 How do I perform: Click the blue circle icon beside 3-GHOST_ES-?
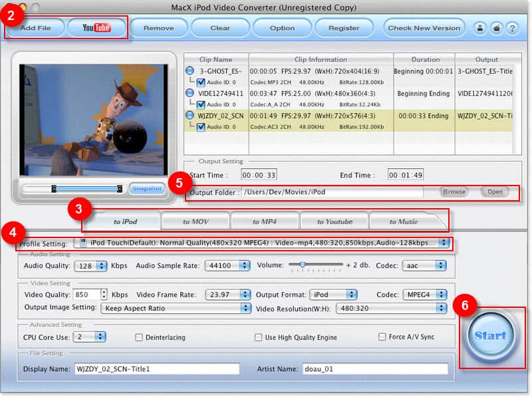point(190,70)
